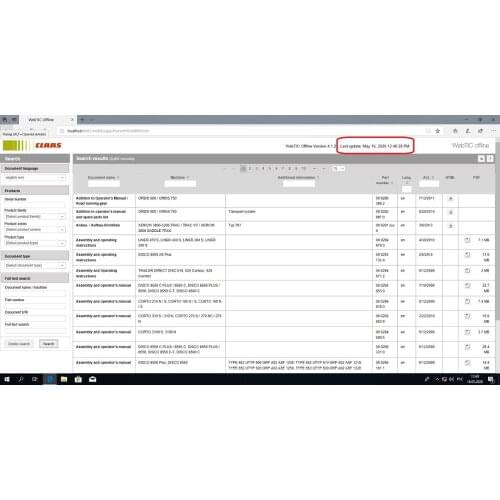The height and width of the screenshot is (500, 500).
Task: Click the favorites star in address bar
Action: pos(438,131)
